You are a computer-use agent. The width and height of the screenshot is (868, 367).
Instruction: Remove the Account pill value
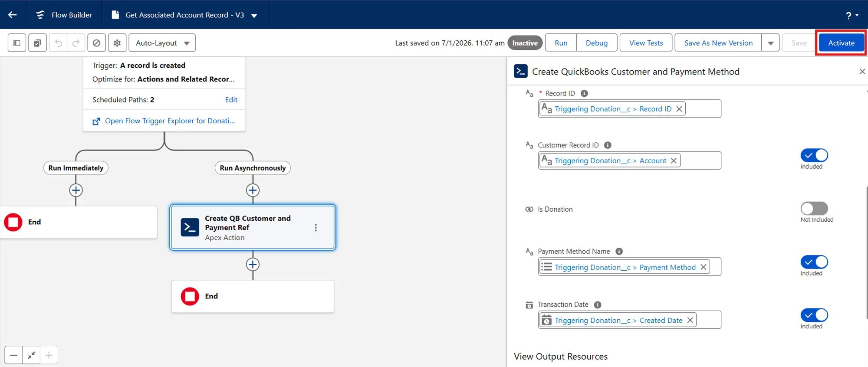click(x=674, y=161)
